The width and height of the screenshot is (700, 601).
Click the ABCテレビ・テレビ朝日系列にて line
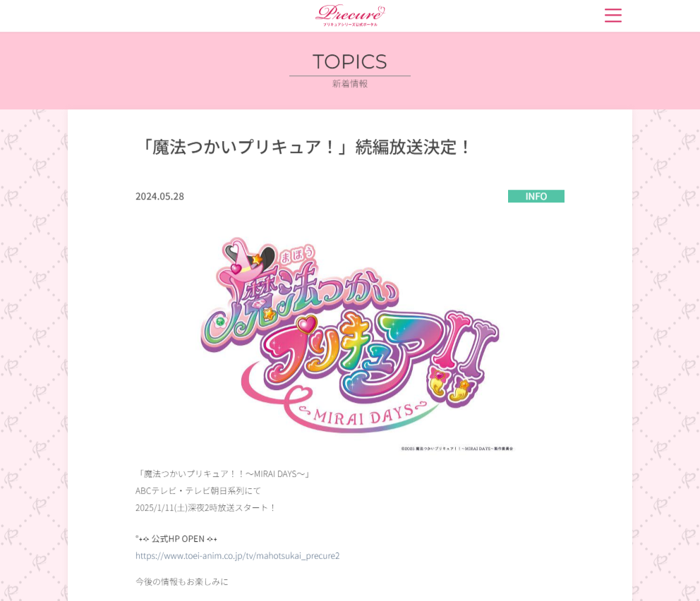coord(198,491)
